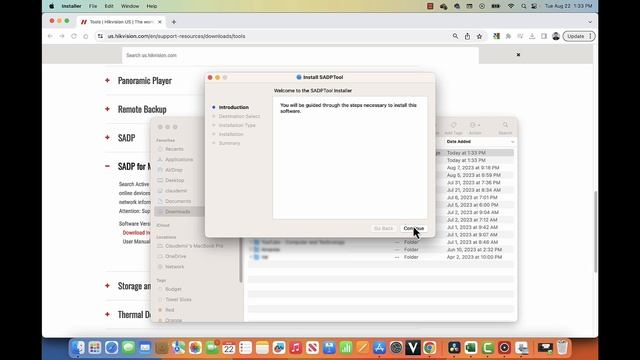Image resolution: width=640 pixels, height=360 pixels.
Task: Bookmark this page with the star icon
Action: pyautogui.click(x=480, y=36)
